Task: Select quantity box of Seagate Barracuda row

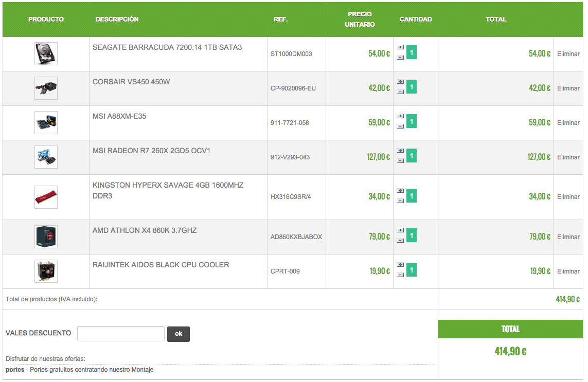Action: click(412, 52)
